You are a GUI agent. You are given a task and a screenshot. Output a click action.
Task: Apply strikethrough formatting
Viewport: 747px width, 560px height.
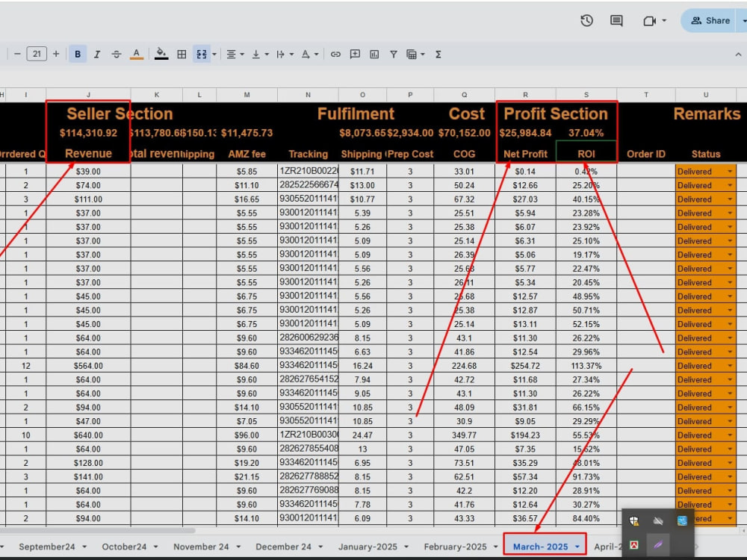point(117,55)
